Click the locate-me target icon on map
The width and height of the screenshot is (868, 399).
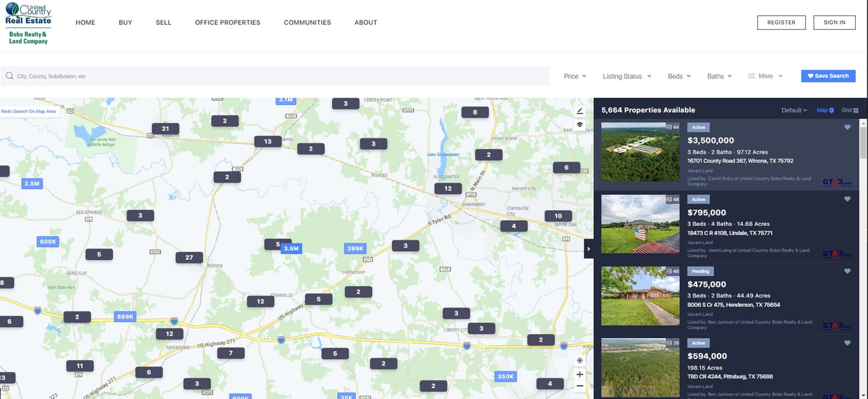pos(579,361)
